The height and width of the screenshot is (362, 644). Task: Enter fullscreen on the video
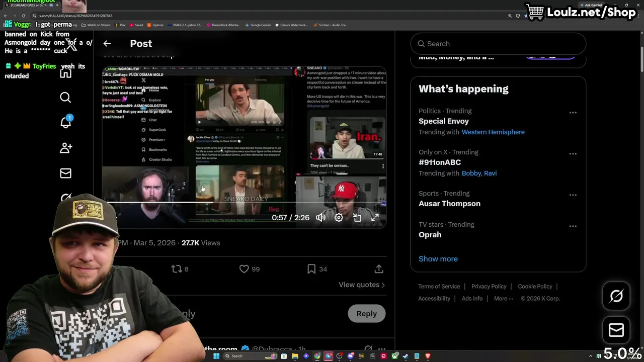375,218
